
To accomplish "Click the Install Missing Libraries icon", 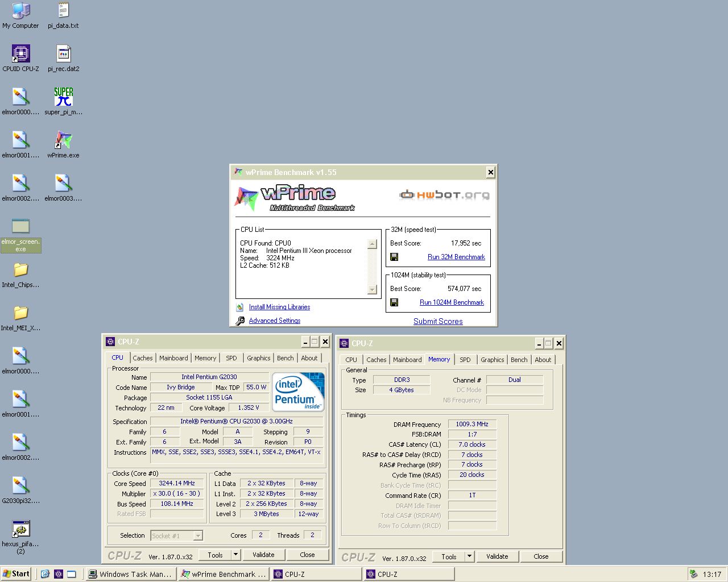I will click(x=240, y=307).
